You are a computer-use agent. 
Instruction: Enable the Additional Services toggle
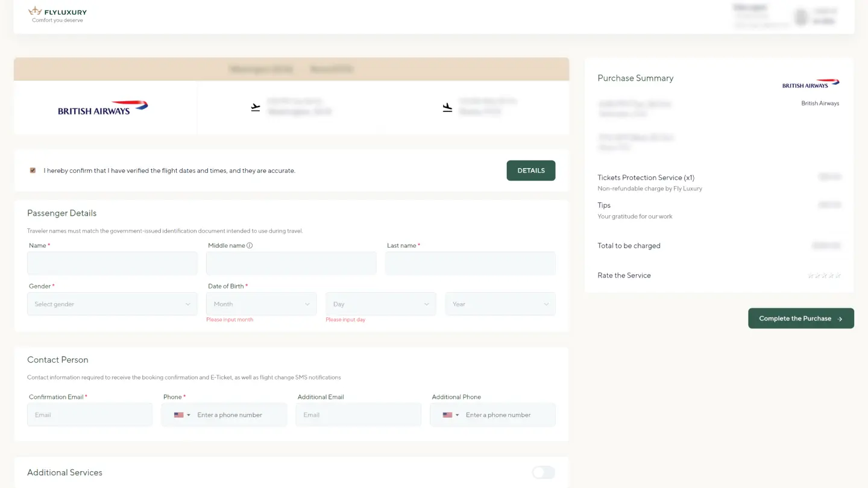click(543, 473)
